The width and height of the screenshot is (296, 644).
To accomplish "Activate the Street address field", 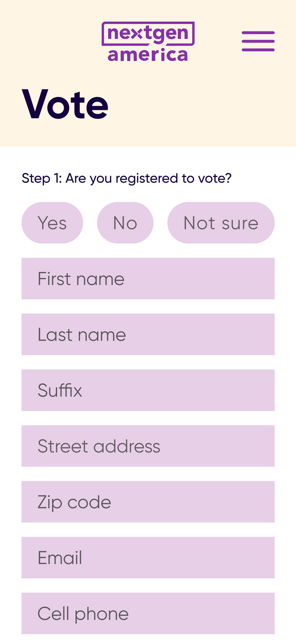I will pyautogui.click(x=148, y=446).
